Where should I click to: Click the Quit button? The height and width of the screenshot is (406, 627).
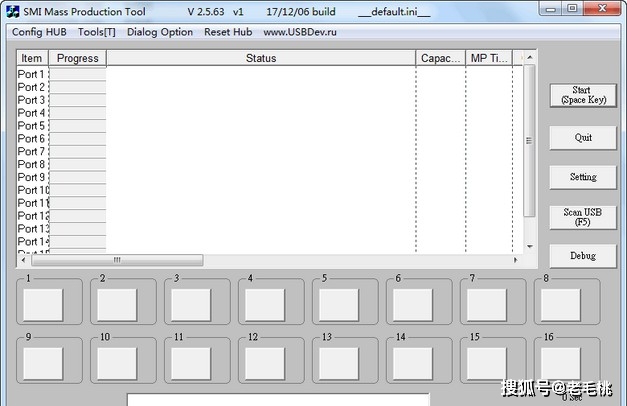pos(583,138)
